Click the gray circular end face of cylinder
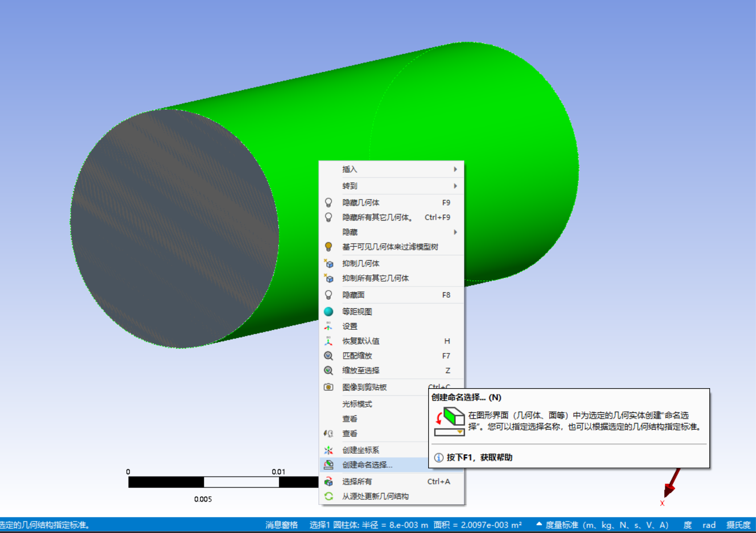Screen dimensions: 756x533 pos(174,229)
